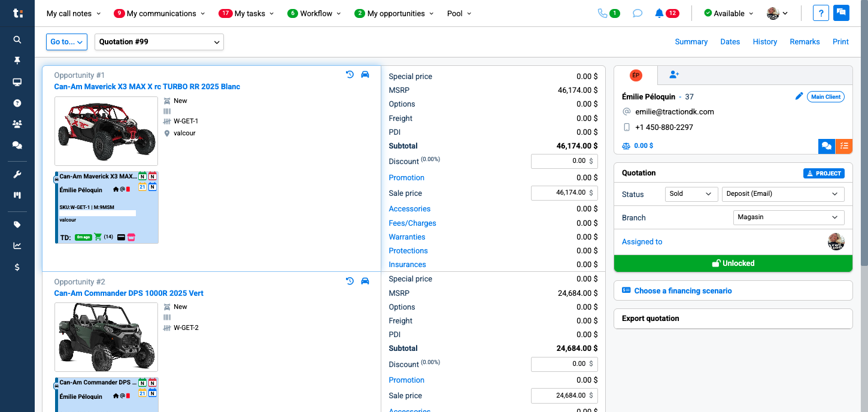The height and width of the screenshot is (412, 868).
Task: Open the My tasks menu
Action: coord(246,13)
